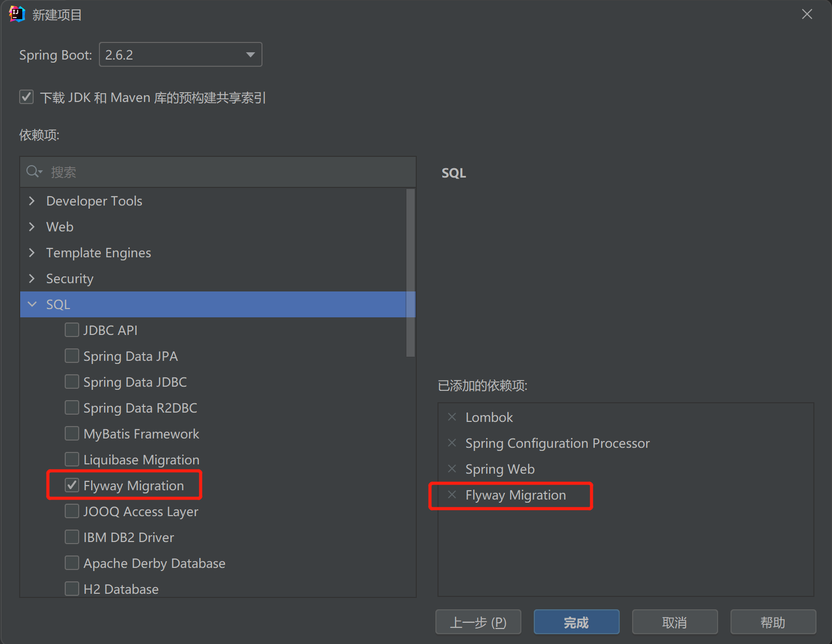Viewport: 832px width, 644px height.
Task: Focus the dependency 搜索 search field
Action: click(x=218, y=172)
